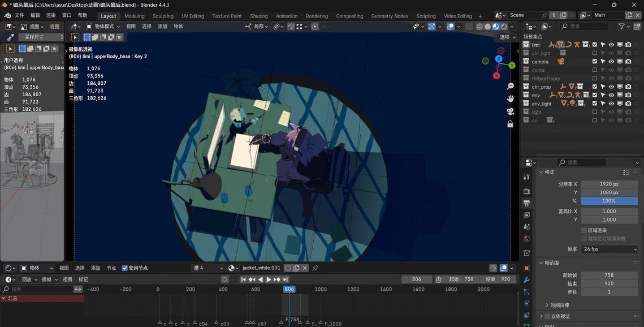This screenshot has height=327, width=644.
Task: Duplicate the jacket_white.001 material
Action: 296,268
